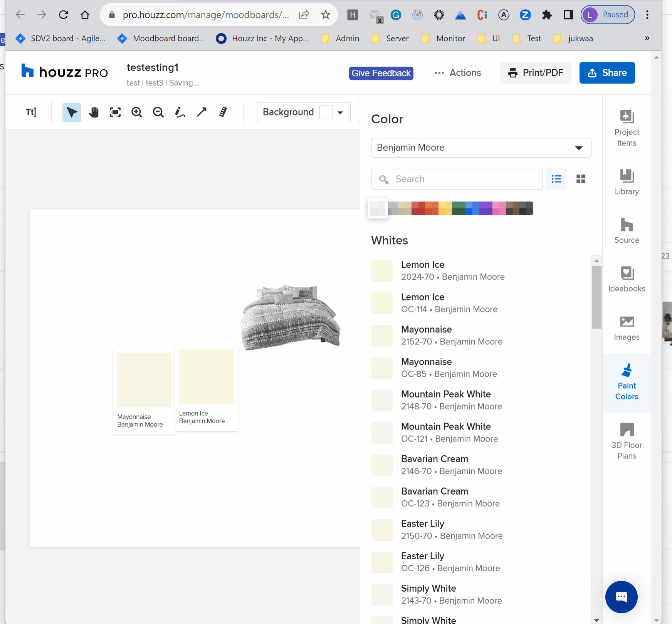
Task: Switch to list view of colors
Action: point(556,179)
